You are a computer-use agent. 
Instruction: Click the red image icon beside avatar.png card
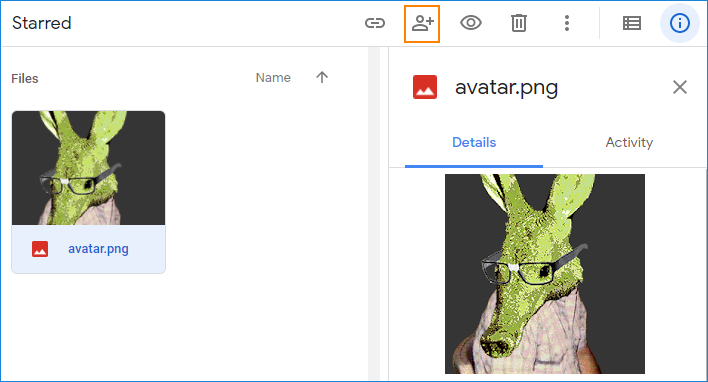pos(40,249)
